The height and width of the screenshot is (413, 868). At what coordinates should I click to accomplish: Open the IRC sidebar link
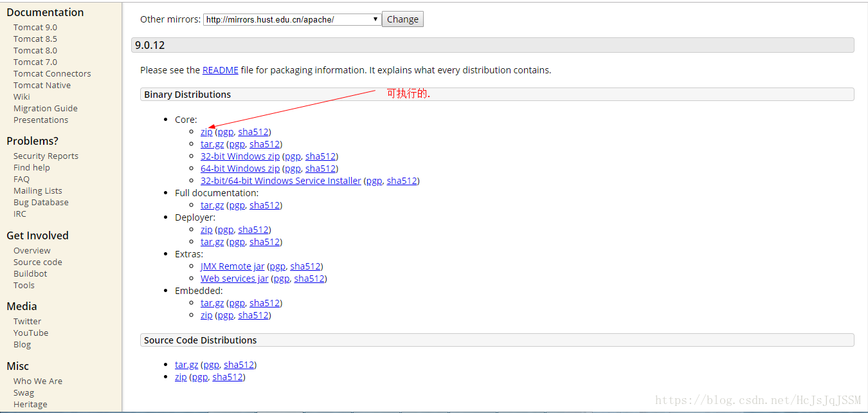tap(20, 214)
